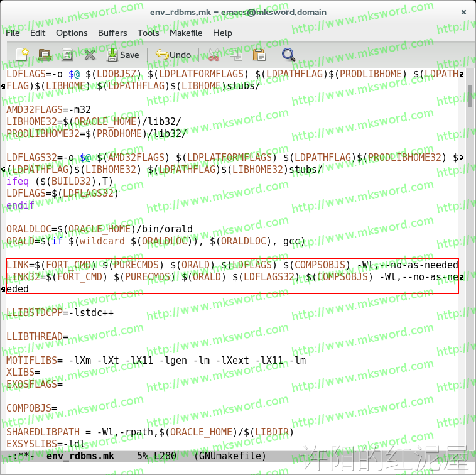Viewport: 476px width, 475px height.
Task: Place cursor on LIBHOME32 line
Action: tap(94, 122)
